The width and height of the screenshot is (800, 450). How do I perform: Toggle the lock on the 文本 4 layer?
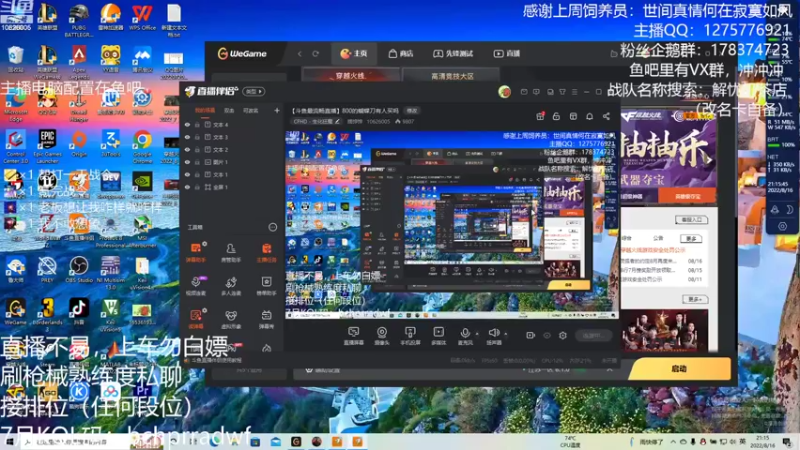point(197,124)
